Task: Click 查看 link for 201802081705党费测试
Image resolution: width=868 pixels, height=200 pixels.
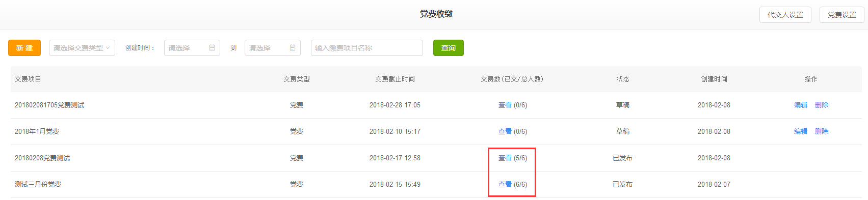Action: [505, 105]
